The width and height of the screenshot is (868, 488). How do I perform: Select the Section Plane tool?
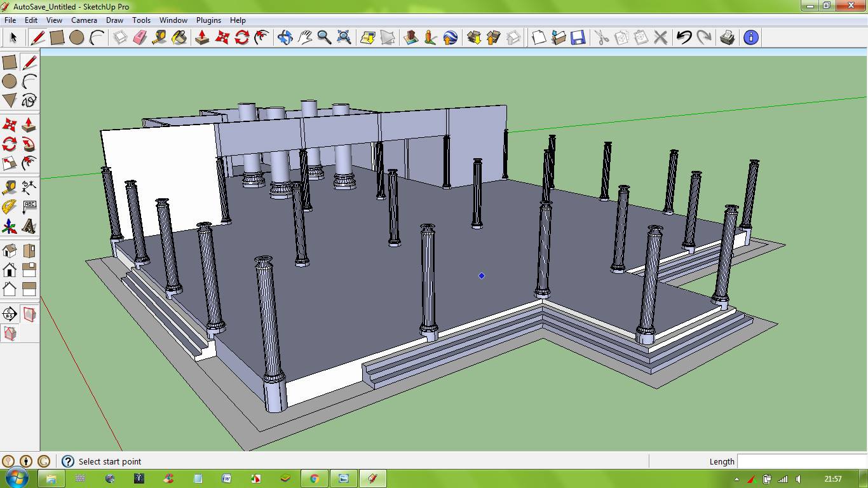tap(10, 313)
